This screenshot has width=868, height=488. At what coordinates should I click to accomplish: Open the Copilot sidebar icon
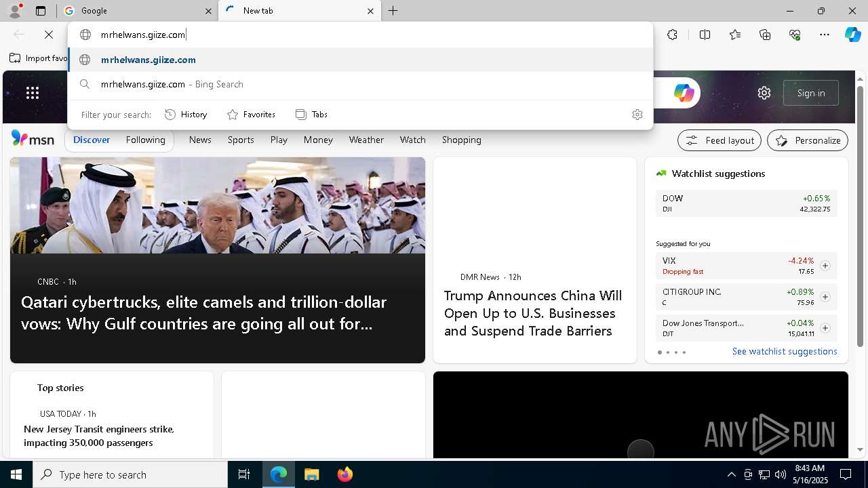tap(853, 35)
